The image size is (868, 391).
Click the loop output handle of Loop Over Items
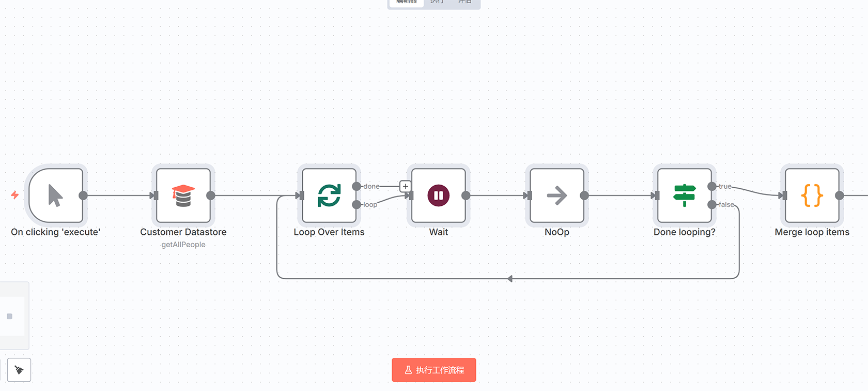tap(357, 205)
